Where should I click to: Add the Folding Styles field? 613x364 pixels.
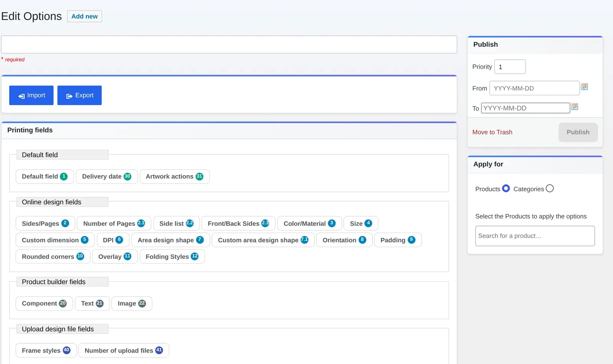172,257
